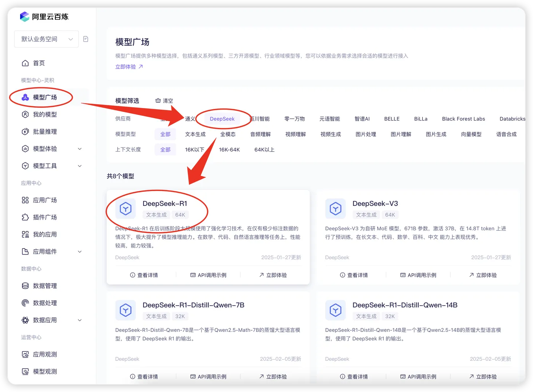Click the DeepSeek-R1-Distill-Qwen-14B model title

405,305
